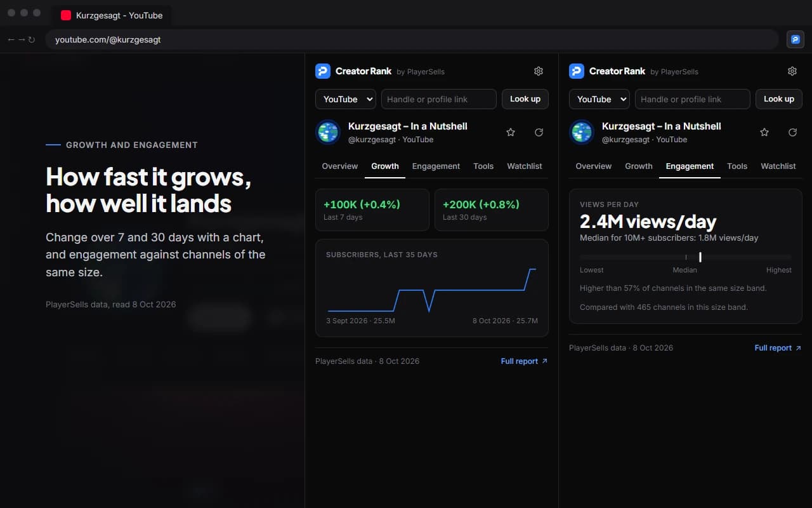Viewport: 812px width, 508px height.
Task: Refresh channel data in Growth panel
Action: click(x=539, y=132)
